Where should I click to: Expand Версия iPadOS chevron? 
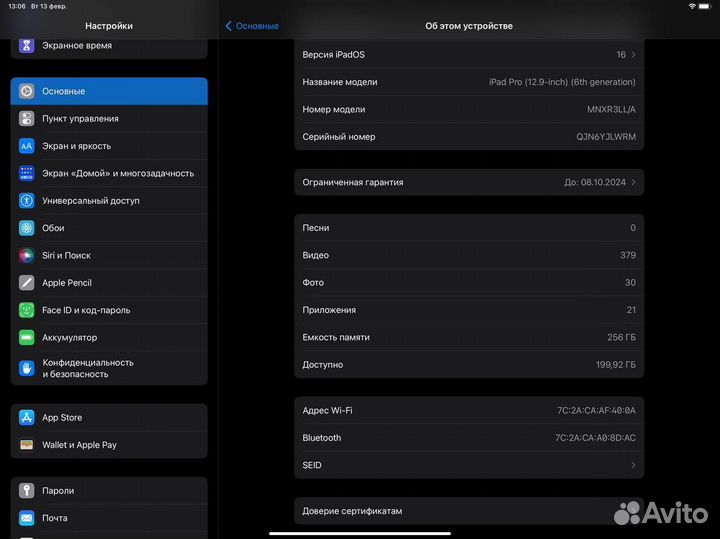[x=634, y=55]
